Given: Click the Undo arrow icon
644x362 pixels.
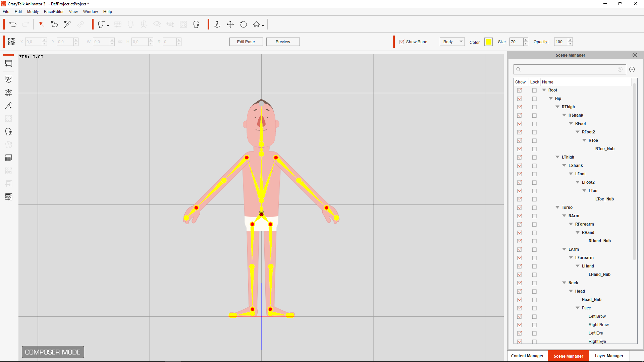Looking at the screenshot, I should click(x=13, y=24).
